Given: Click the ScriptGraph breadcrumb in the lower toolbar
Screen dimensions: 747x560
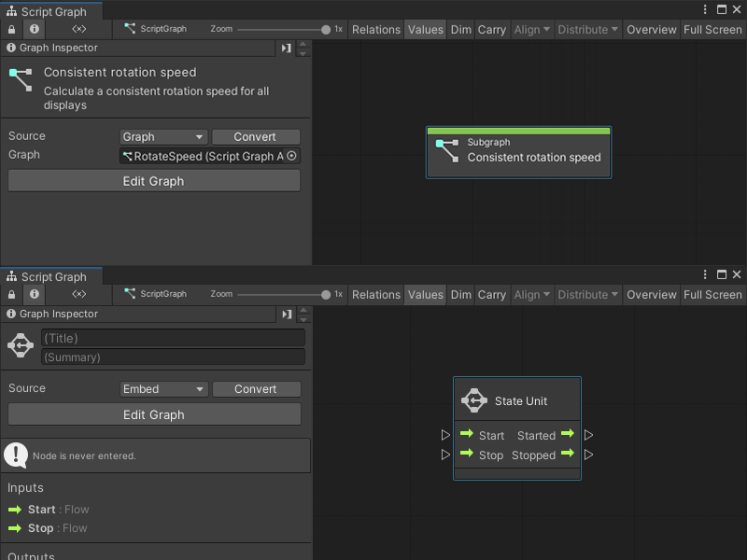Looking at the screenshot, I should point(155,295).
